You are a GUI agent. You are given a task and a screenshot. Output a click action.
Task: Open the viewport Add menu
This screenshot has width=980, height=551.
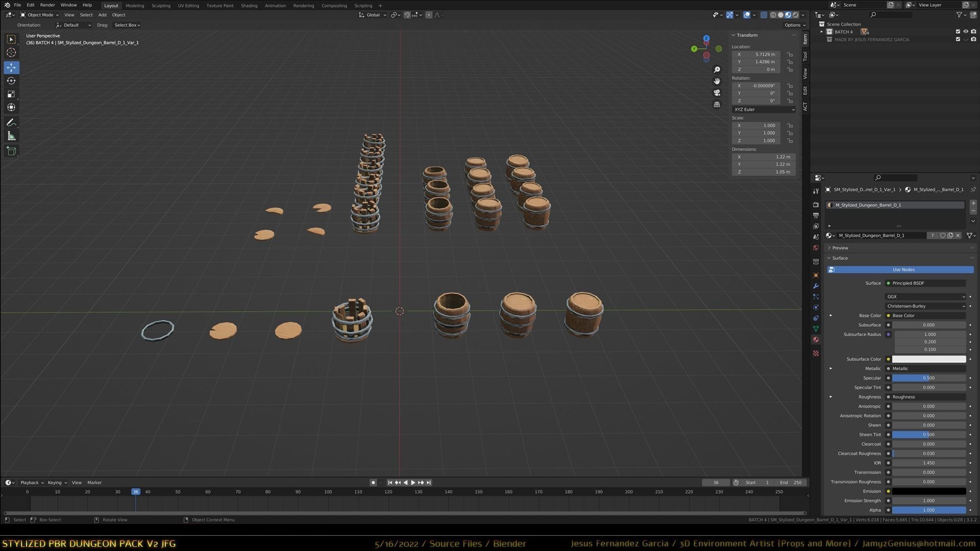102,15
